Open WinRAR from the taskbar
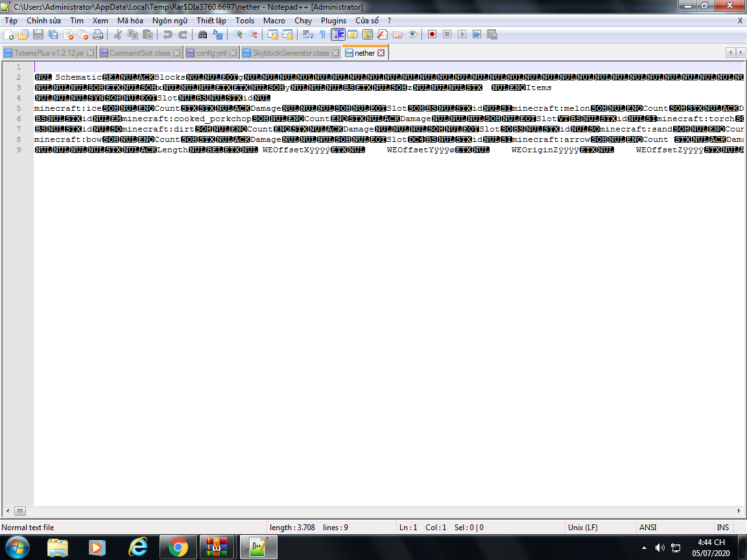The height and width of the screenshot is (560, 747). point(217,547)
